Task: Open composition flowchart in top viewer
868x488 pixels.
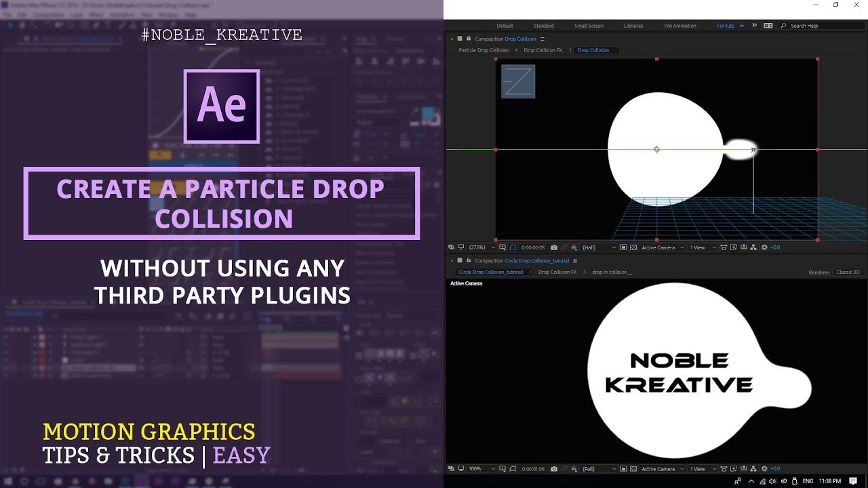Action: (x=753, y=247)
